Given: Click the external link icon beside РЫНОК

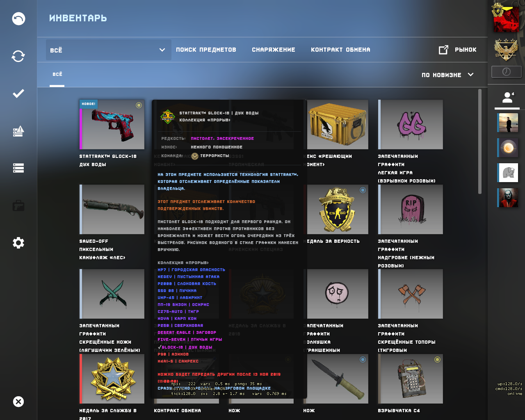Looking at the screenshot, I should click(443, 50).
